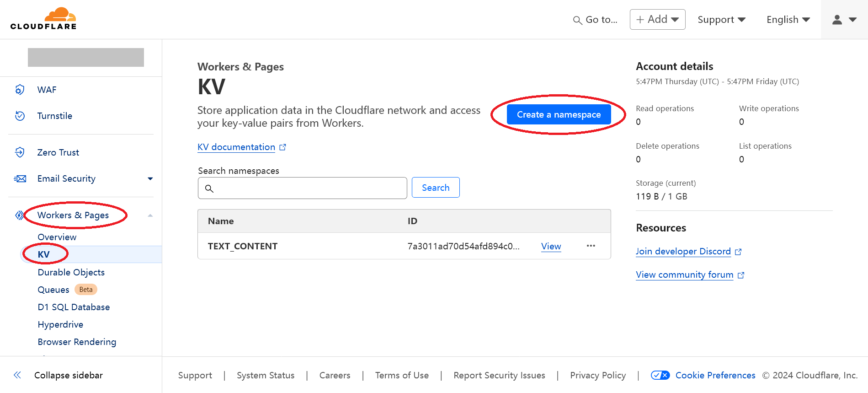868x393 pixels.
Task: Open Browser Rendering in the sidebar
Action: [x=77, y=342]
